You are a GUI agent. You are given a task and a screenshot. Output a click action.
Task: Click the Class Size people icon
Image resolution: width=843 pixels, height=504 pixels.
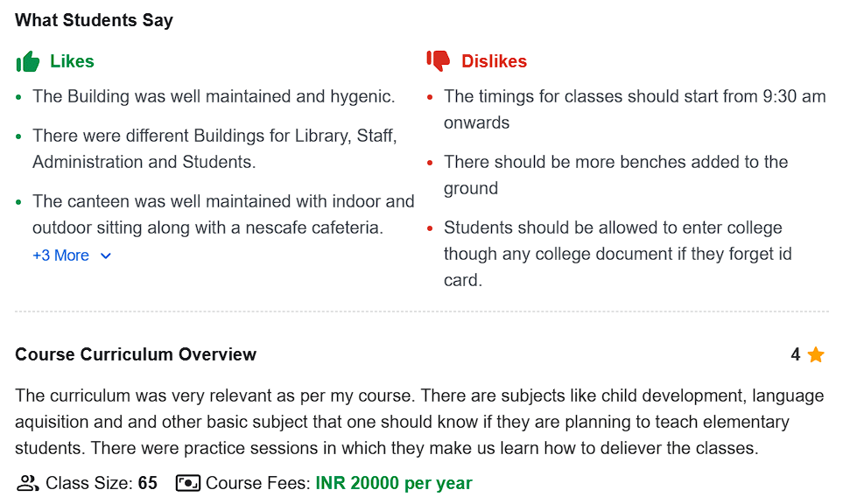click(x=28, y=483)
